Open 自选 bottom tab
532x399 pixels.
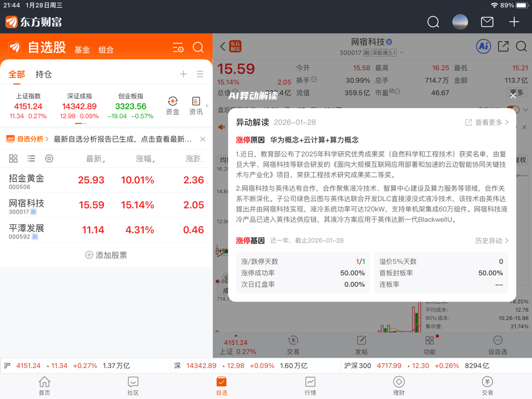(x=221, y=386)
